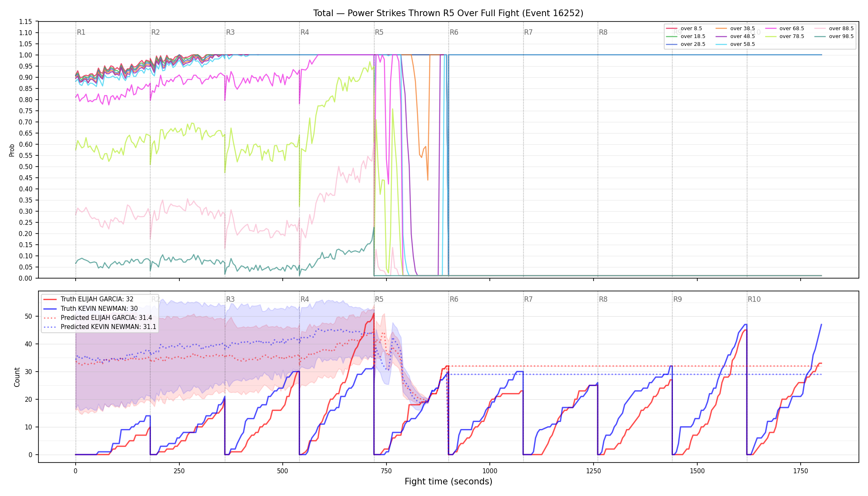Image resolution: width=868 pixels, height=496 pixels.
Task: Click the 750 tick on the time axis
Action: [386, 471]
